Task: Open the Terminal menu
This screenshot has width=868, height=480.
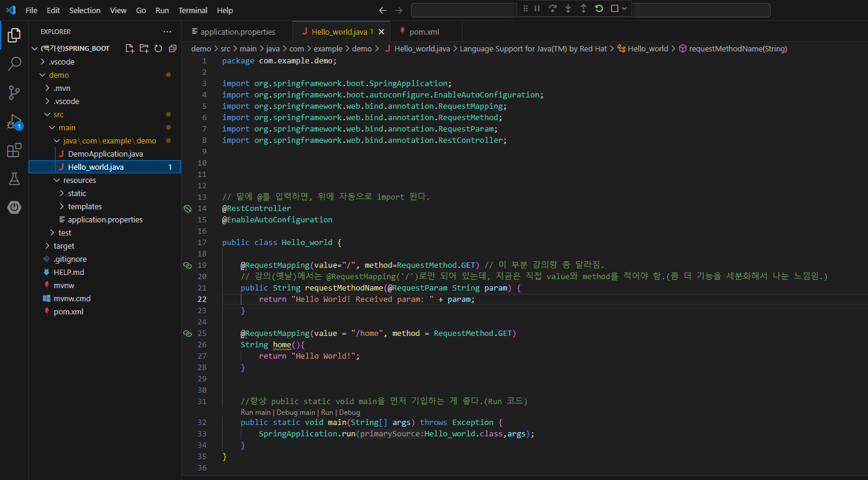Action: pyautogui.click(x=192, y=10)
